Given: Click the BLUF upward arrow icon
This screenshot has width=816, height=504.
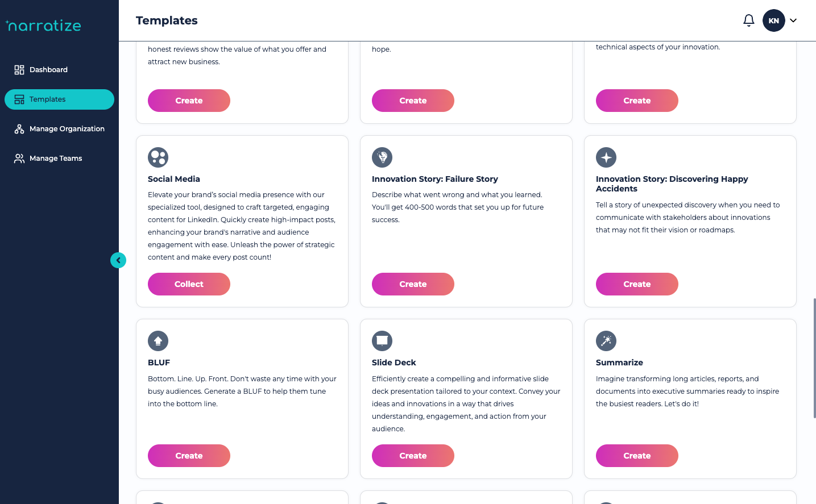Looking at the screenshot, I should (158, 341).
